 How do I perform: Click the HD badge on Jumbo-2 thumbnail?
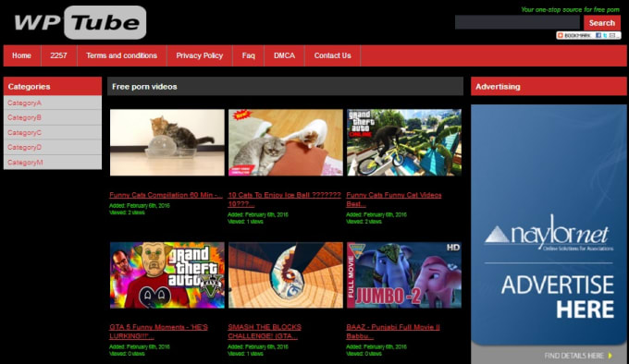tap(453, 248)
